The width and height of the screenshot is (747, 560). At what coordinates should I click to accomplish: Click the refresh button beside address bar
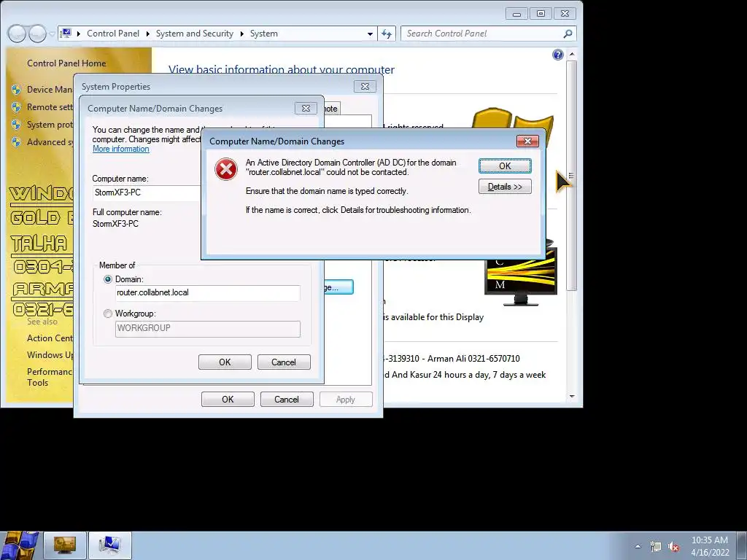click(x=387, y=34)
